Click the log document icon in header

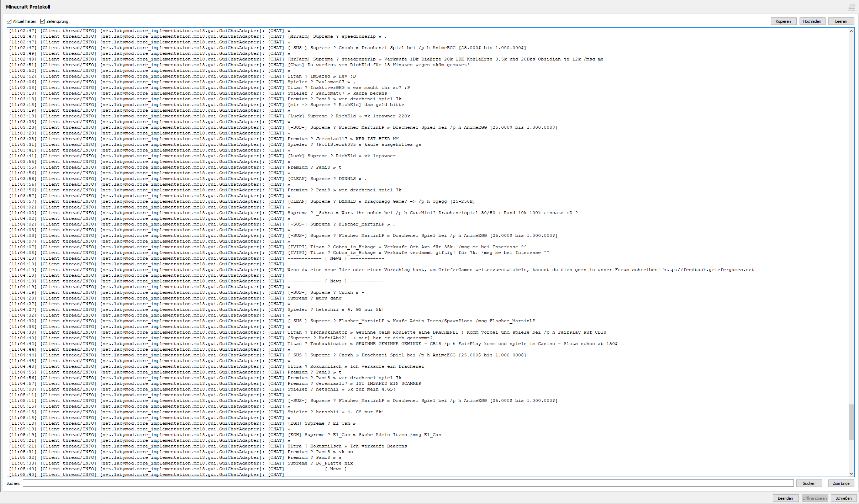(x=851, y=7)
